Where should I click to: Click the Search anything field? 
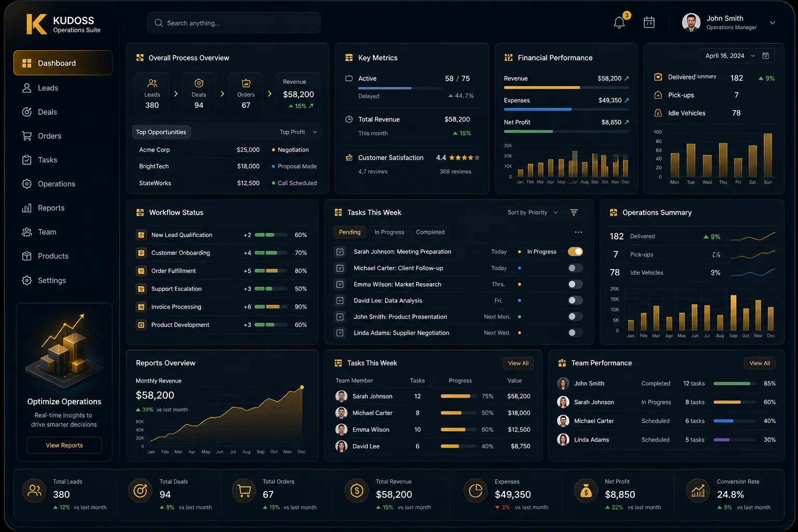pos(234,23)
